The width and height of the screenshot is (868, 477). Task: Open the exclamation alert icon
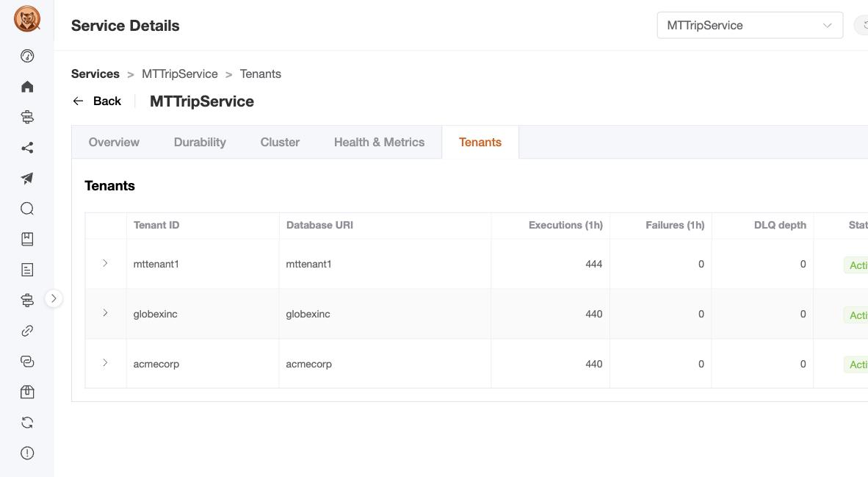click(x=27, y=453)
